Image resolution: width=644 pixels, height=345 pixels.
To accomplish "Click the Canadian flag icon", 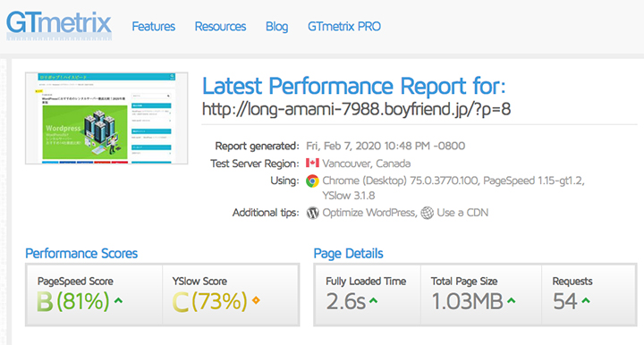I will pos(312,164).
